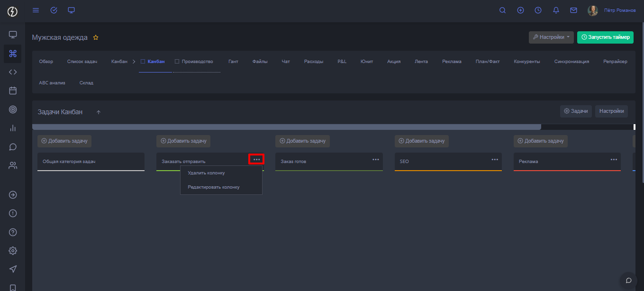Click Добавить задачу above Реклама column
This screenshot has height=291, width=644.
541,141
